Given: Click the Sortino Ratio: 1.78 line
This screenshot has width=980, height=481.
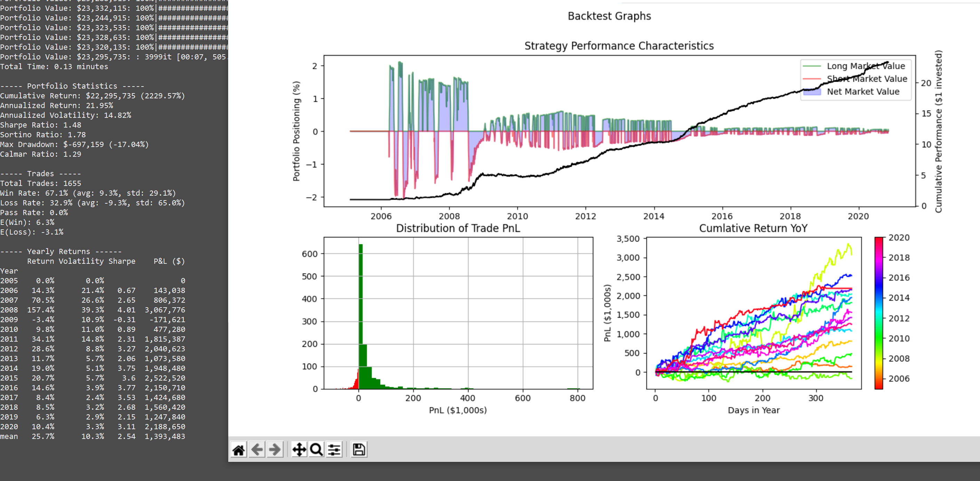Looking at the screenshot, I should (x=43, y=134).
